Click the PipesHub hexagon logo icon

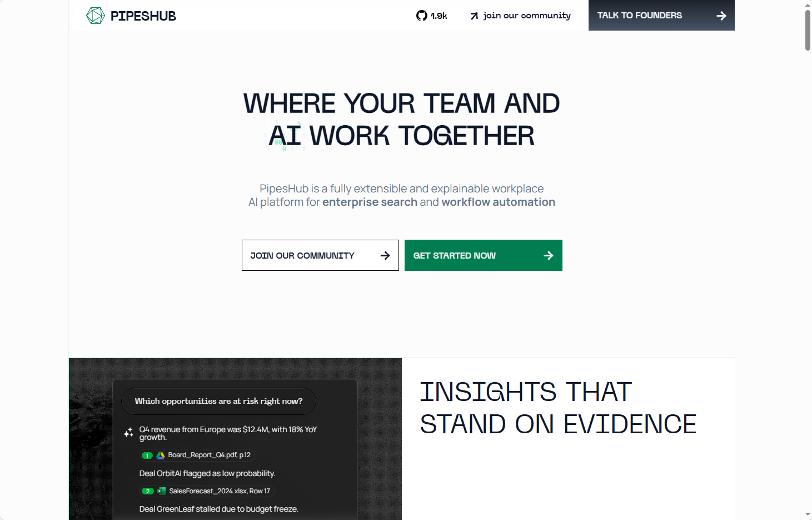pos(96,16)
